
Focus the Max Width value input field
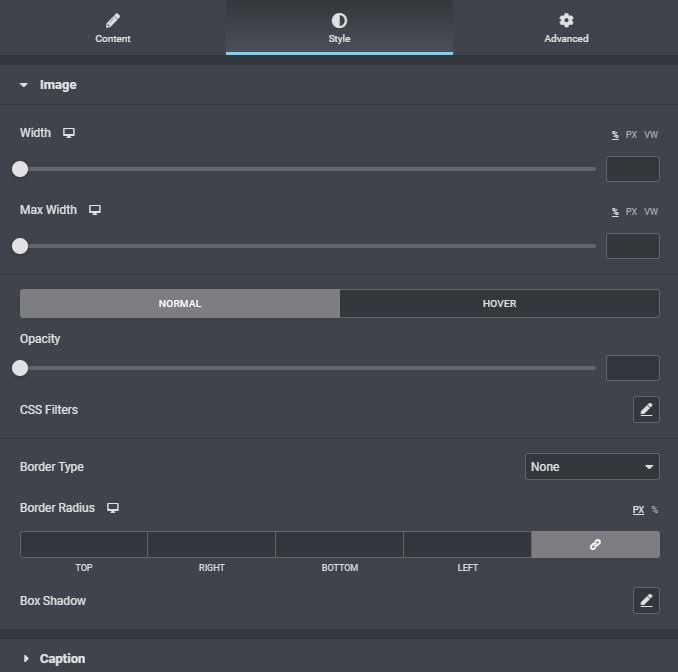(x=633, y=246)
